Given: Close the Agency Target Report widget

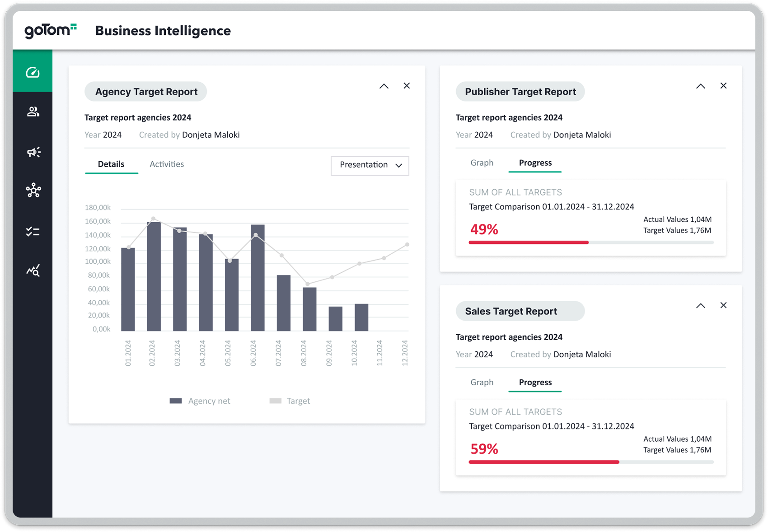Looking at the screenshot, I should pyautogui.click(x=407, y=86).
